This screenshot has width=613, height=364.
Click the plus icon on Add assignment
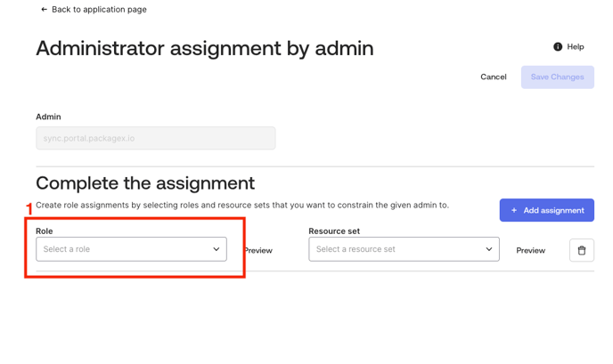pos(514,210)
